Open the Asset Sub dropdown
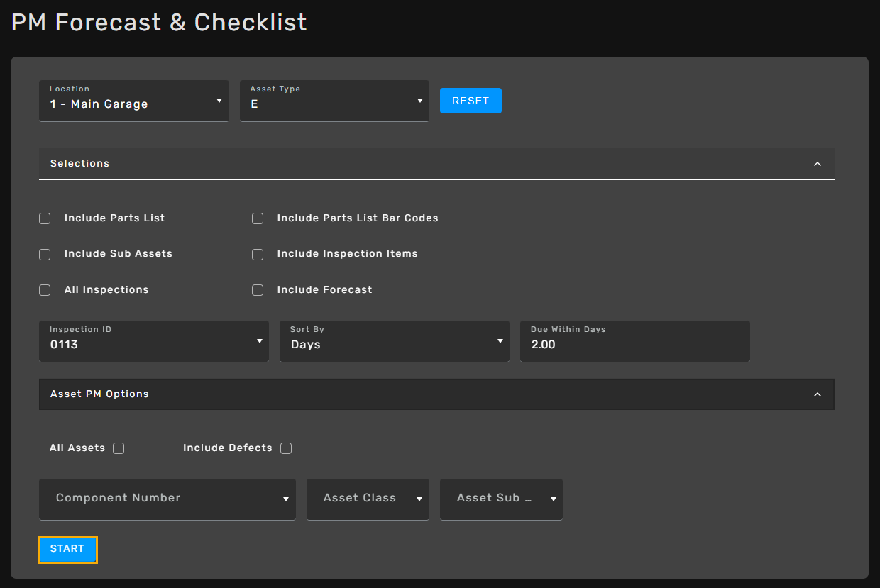Screen dimensions: 880x588 (x=501, y=499)
